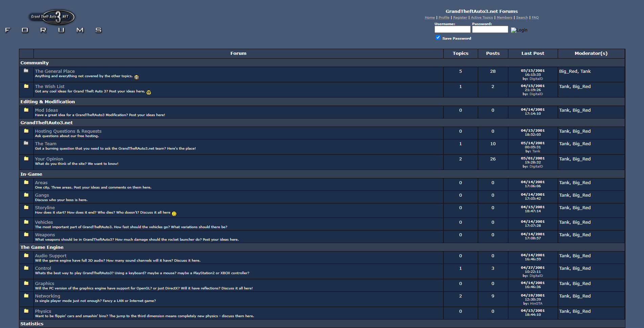Click HinGTA in Networking last post
The height and width of the screenshot is (328, 644).
tap(536, 304)
